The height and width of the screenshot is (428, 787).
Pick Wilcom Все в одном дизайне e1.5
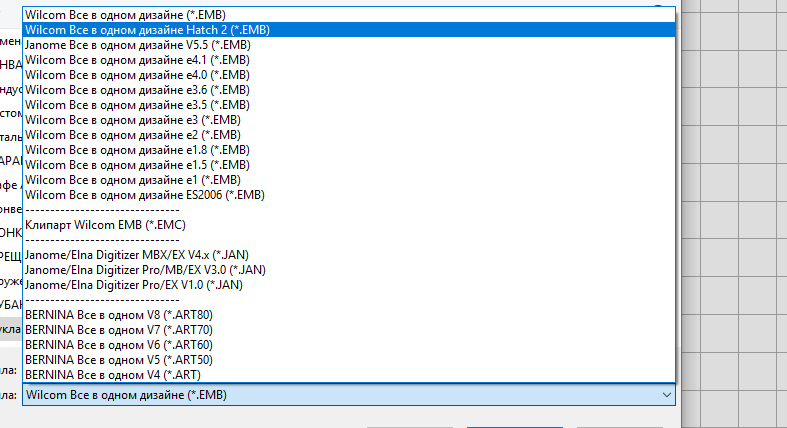(x=349, y=165)
